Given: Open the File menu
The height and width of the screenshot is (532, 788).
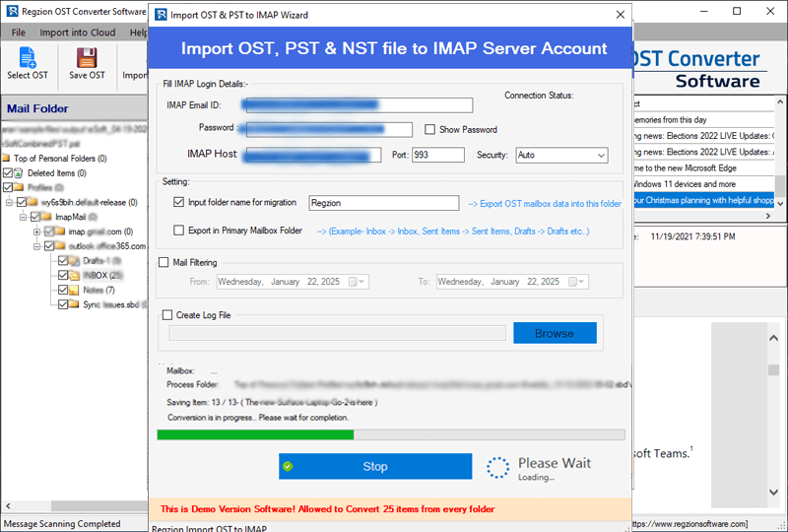Looking at the screenshot, I should 19,33.
